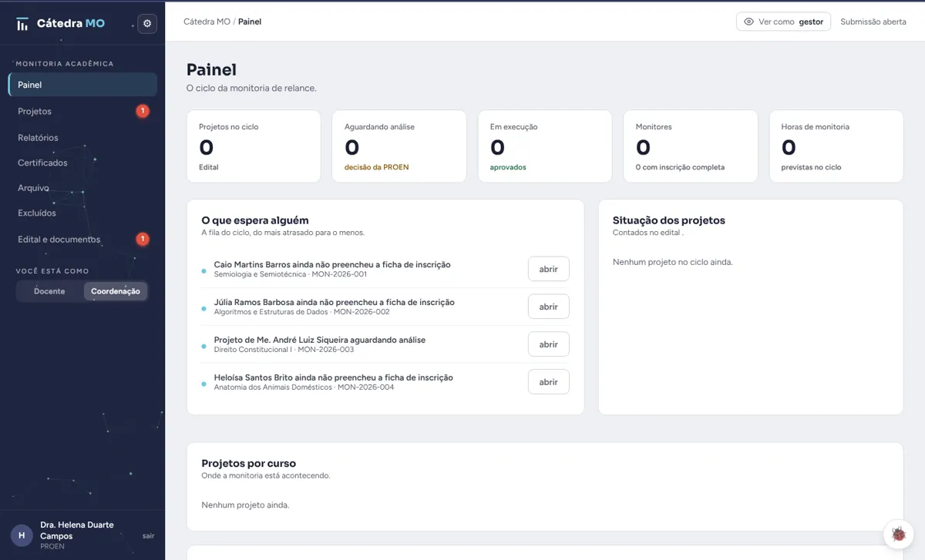The image size is (925, 560).
Task: Click the Projetos no ciclo card
Action: (254, 146)
